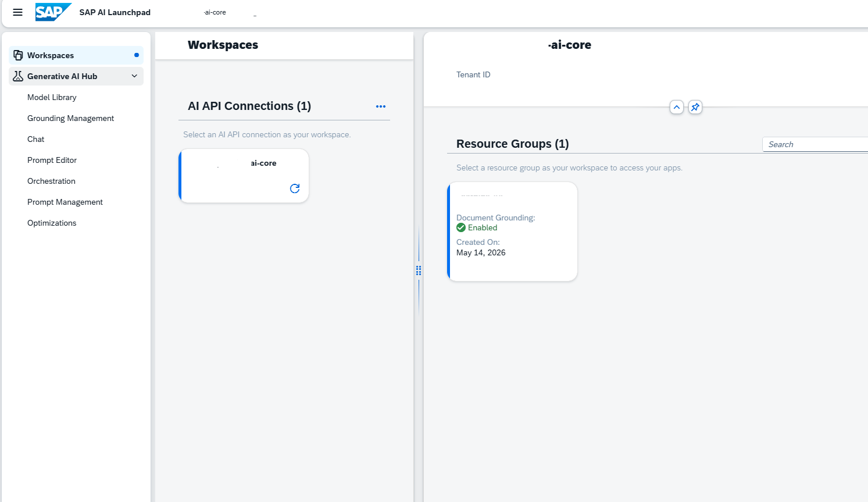Collapse the Generative AI Hub section
The height and width of the screenshot is (502, 868).
[134, 76]
